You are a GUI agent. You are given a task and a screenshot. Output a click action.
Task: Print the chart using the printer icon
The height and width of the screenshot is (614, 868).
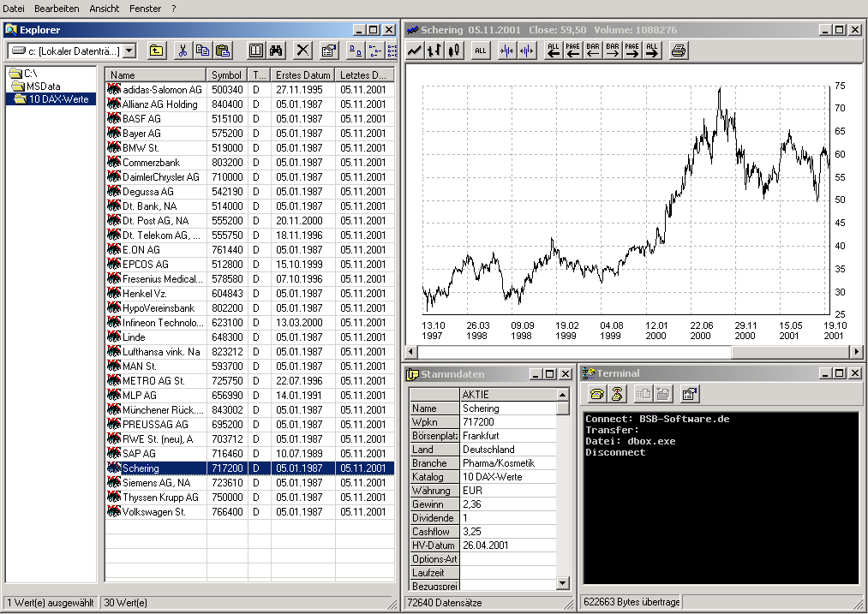coord(679,51)
